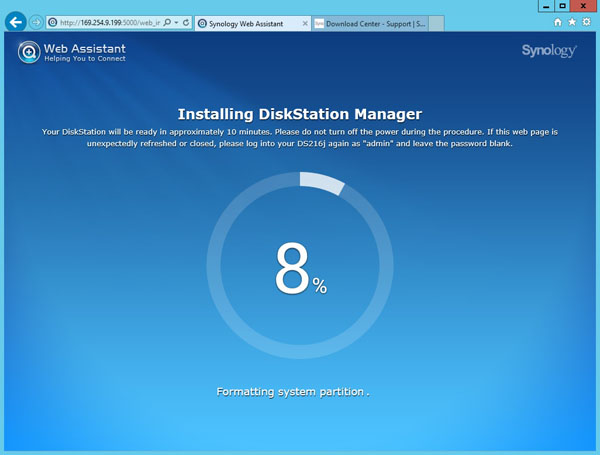Click the Helping You to Connect tagline

click(x=85, y=59)
